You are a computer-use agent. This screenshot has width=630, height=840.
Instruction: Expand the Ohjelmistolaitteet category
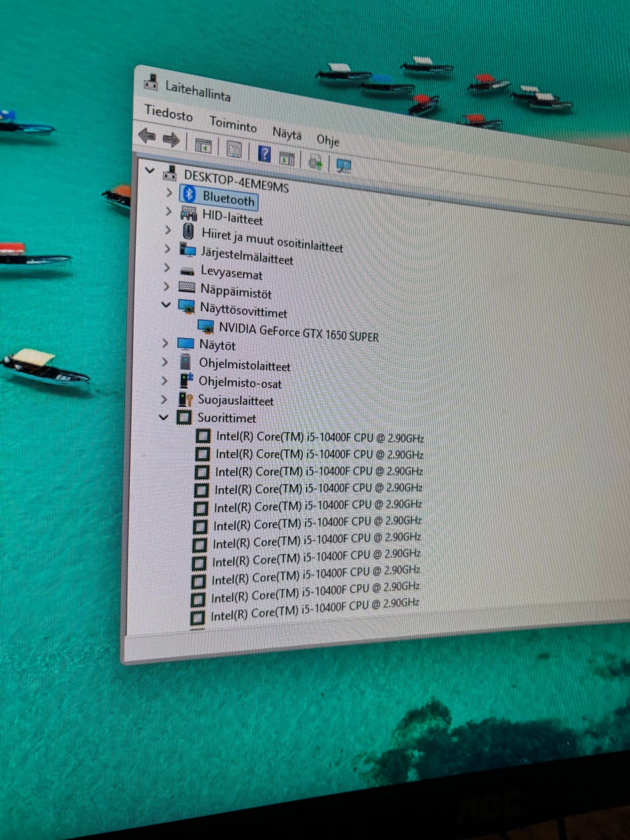[165, 362]
